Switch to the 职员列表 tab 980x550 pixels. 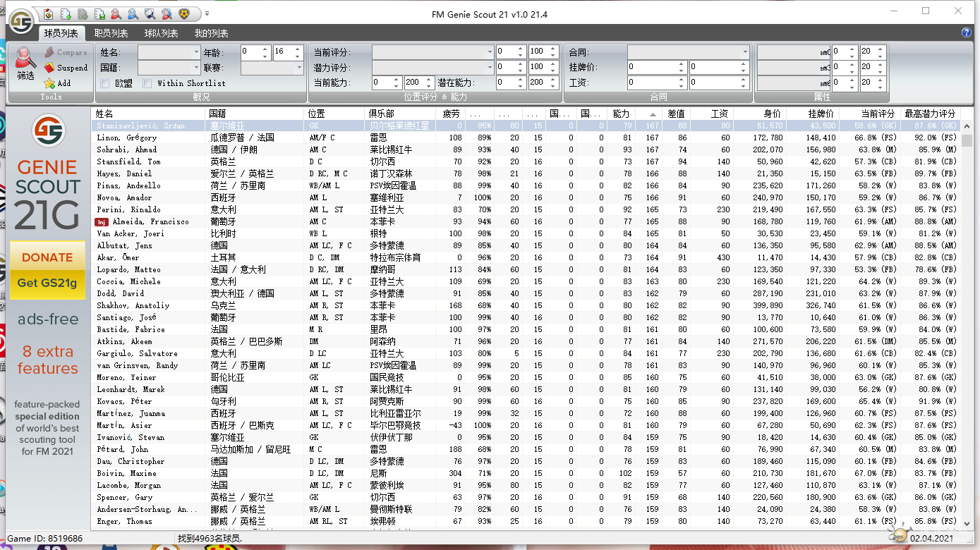click(111, 33)
